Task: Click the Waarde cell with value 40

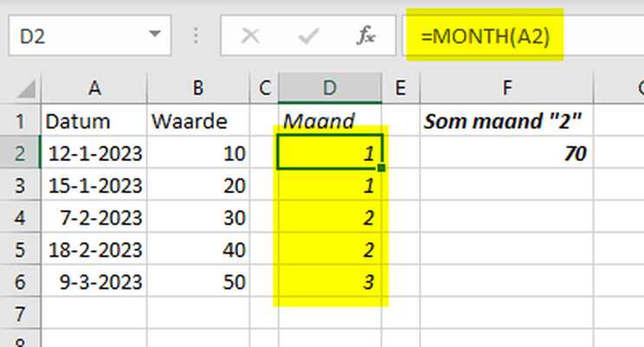Action: click(198, 249)
